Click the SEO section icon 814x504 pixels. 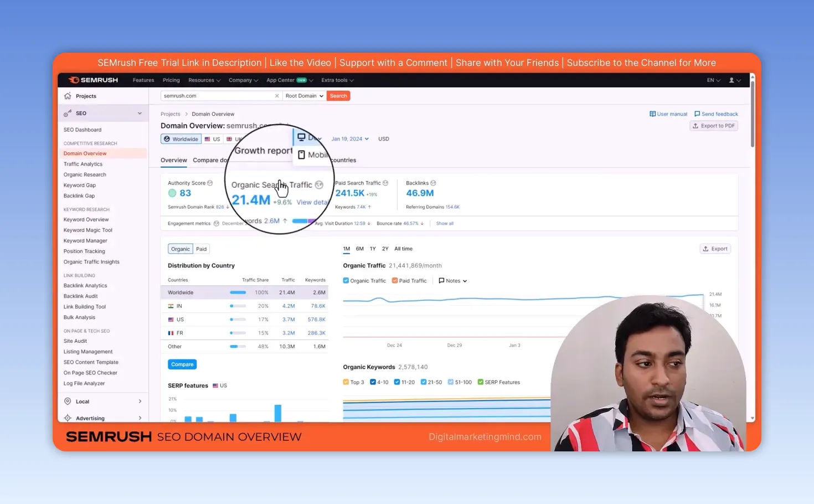pos(68,113)
